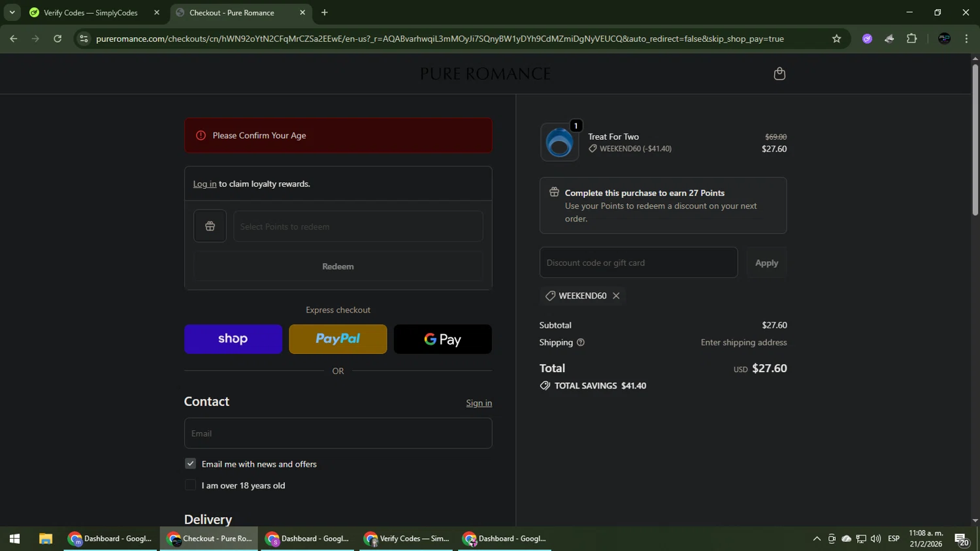
Task: Reload the checkout page
Action: pos(57,39)
